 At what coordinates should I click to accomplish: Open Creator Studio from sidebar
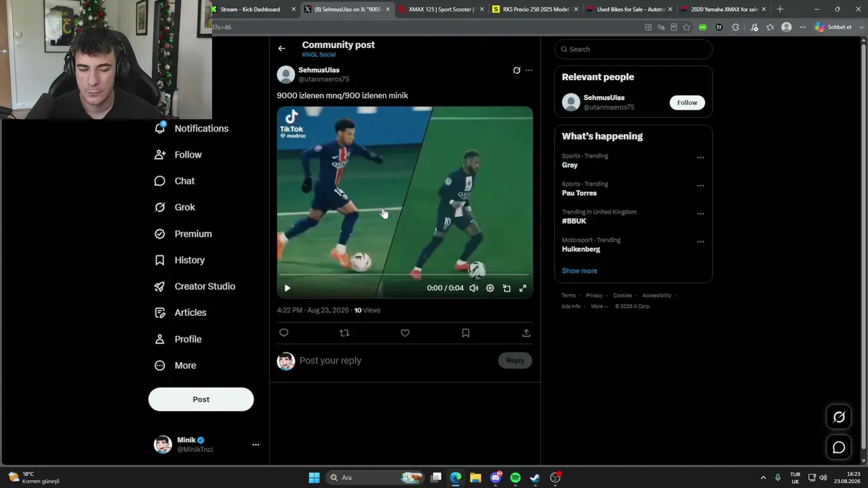click(195, 287)
